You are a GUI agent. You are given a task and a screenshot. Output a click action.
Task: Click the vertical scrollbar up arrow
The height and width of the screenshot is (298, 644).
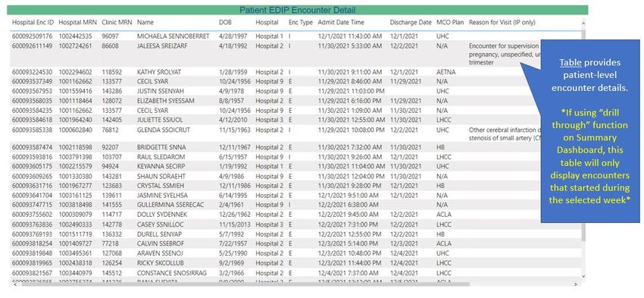(x=583, y=24)
